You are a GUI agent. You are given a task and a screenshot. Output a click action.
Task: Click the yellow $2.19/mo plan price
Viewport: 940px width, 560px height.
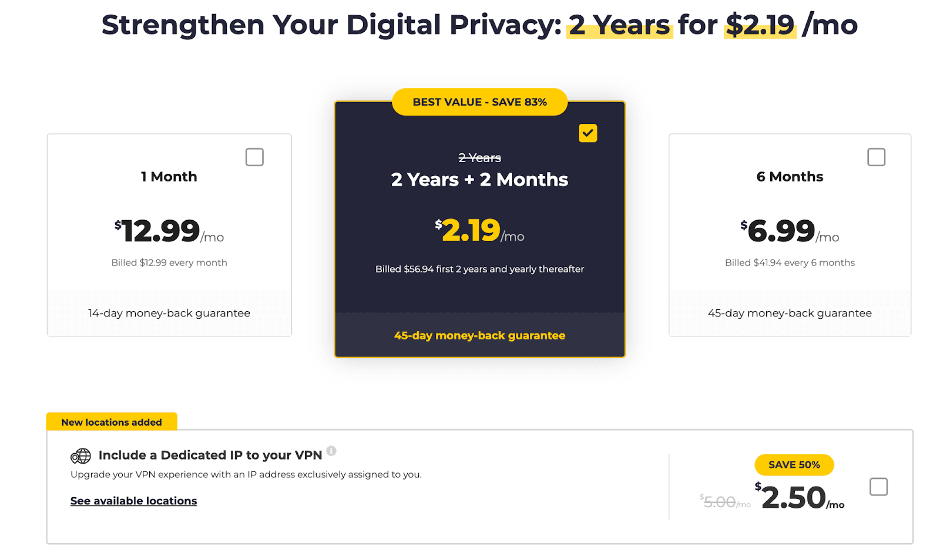[x=479, y=231]
